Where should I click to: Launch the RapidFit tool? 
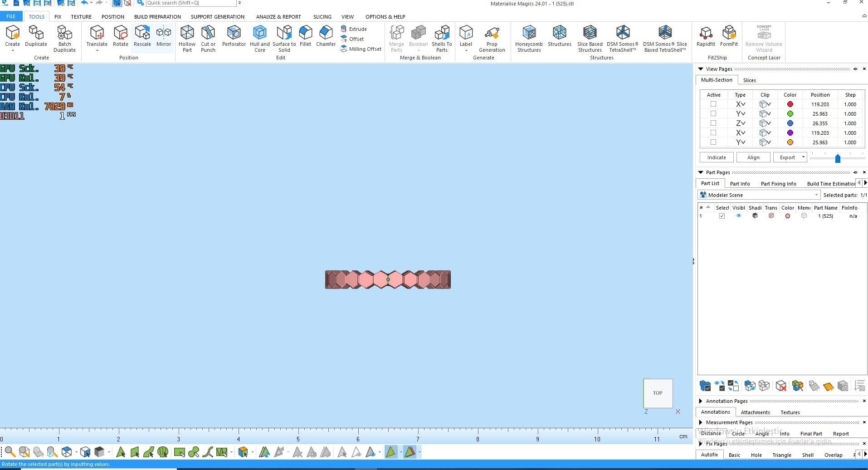click(706, 36)
